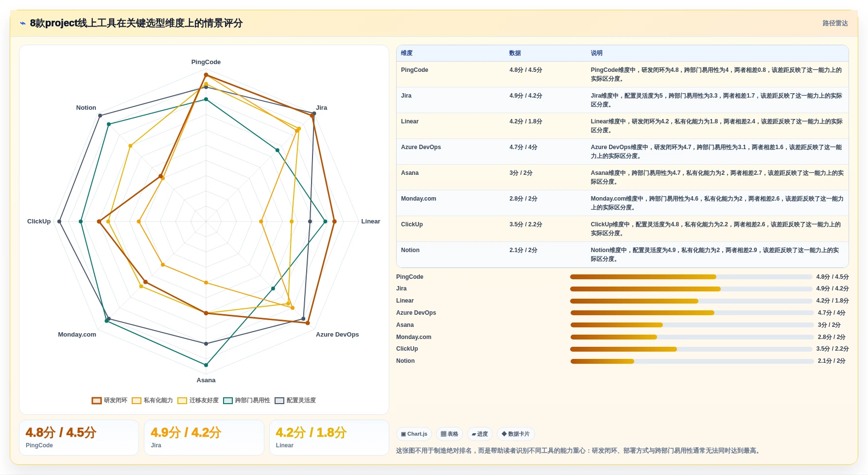This screenshot has height=475, width=868.
Task: Click the blue icon beside the chart title
Action: click(x=23, y=23)
